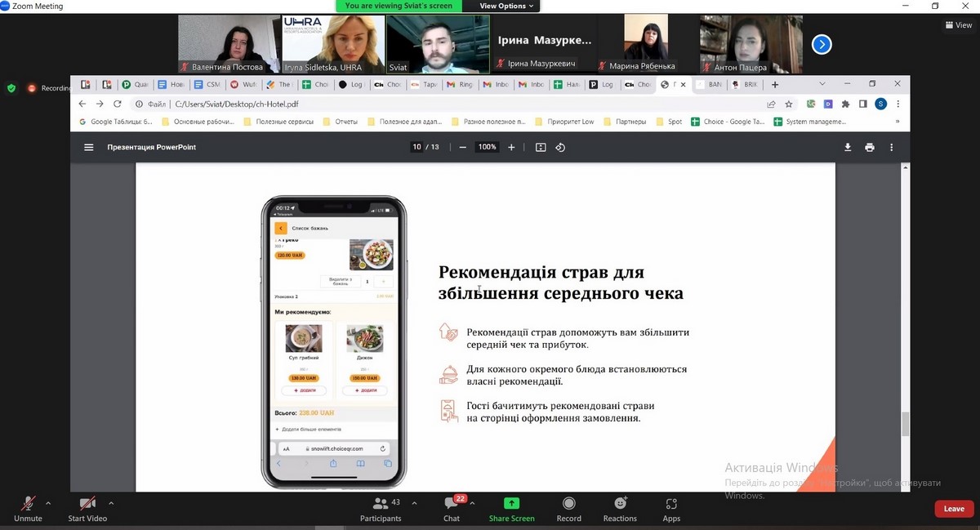Unmute the microphone
This screenshot has height=530, width=980.
28,509
